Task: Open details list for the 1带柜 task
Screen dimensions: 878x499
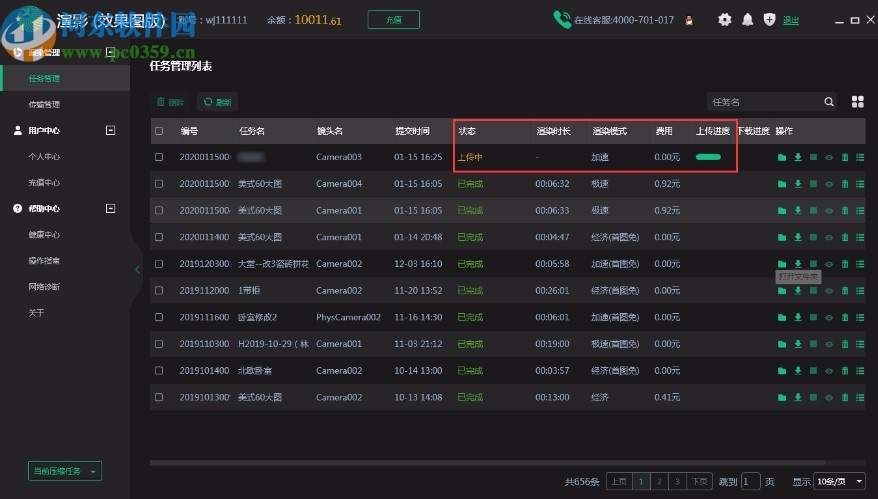Action: [860, 291]
